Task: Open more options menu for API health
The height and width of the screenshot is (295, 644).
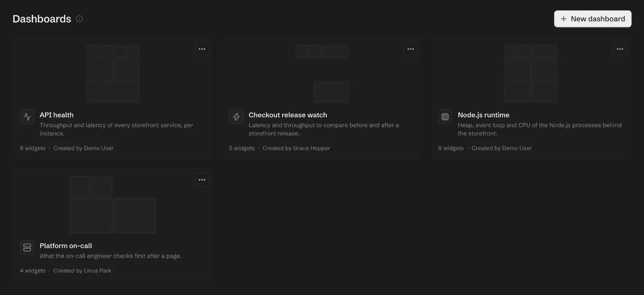Action: click(x=202, y=49)
